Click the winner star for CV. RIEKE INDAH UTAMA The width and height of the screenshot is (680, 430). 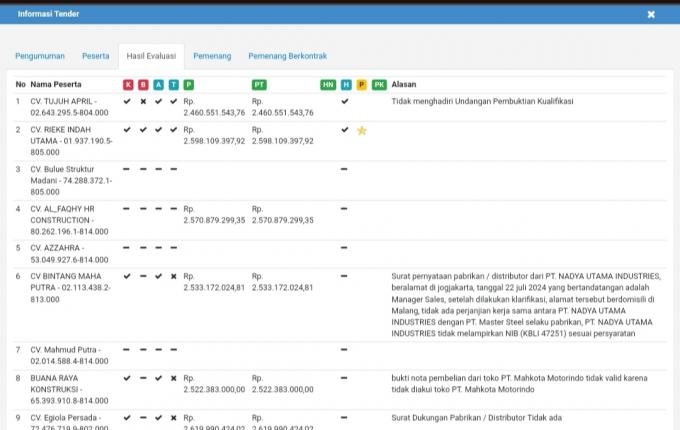click(x=362, y=130)
